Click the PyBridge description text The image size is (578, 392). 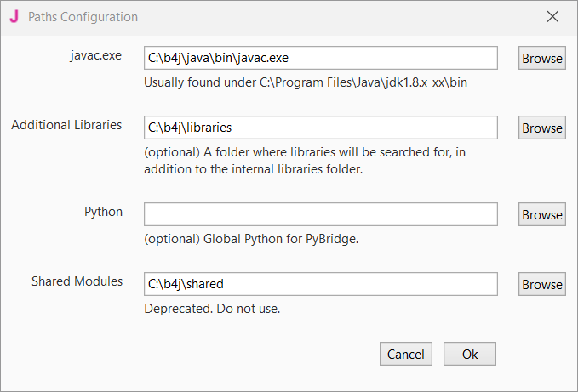point(251,239)
